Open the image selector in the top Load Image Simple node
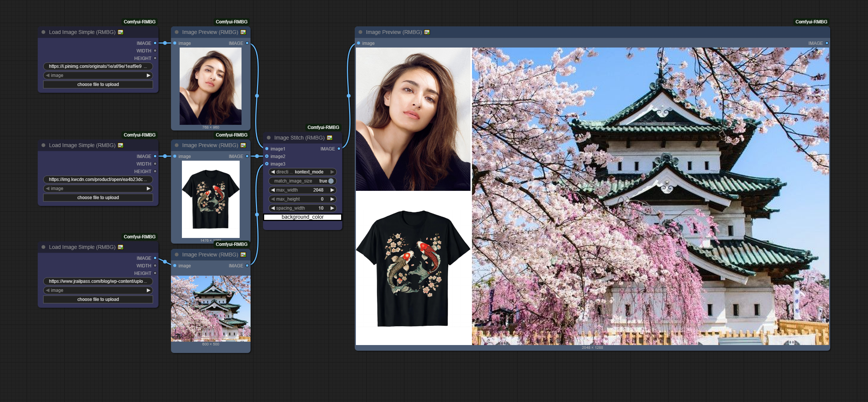 98,75
